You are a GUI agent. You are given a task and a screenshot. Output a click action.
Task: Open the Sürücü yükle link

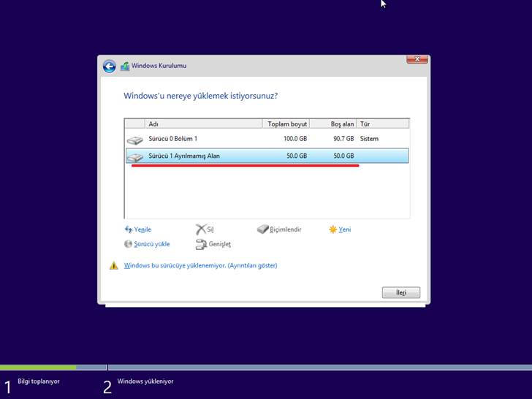click(152, 244)
